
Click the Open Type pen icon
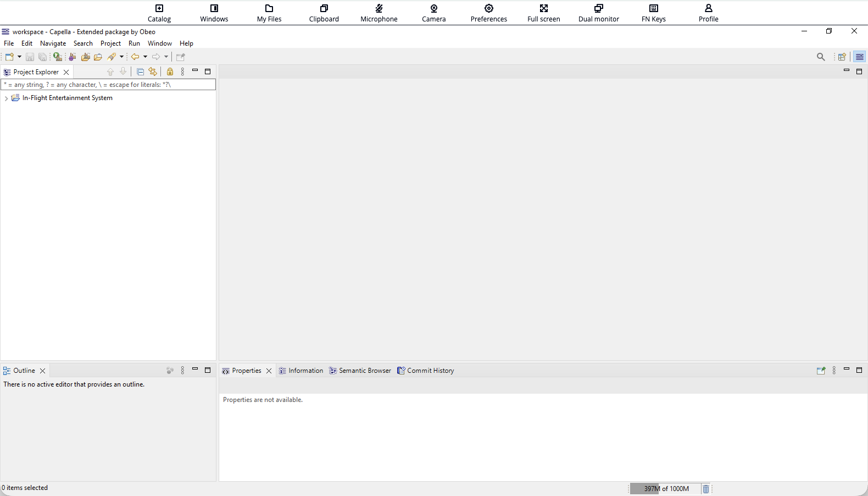point(112,57)
